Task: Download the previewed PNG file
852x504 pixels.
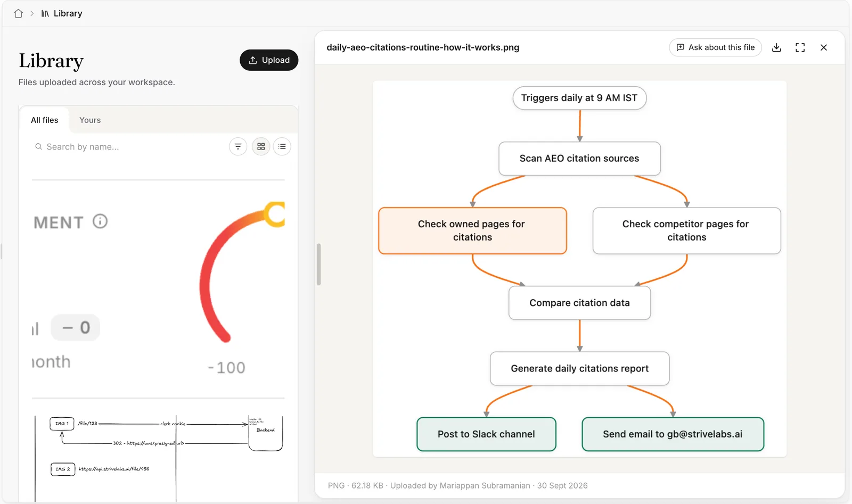Action: (777, 47)
